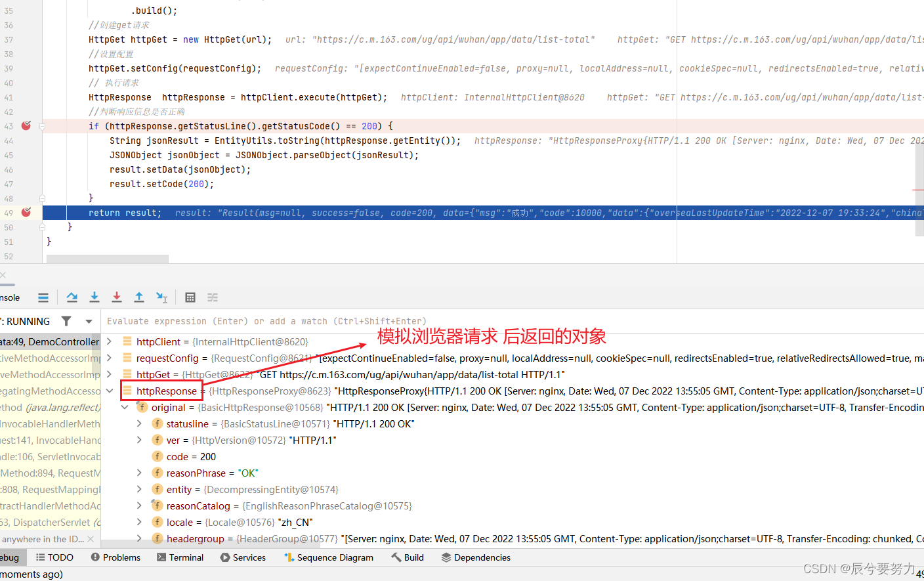Viewport: 924px width, 581px height.
Task: Click fold marker at line 48
Action: [x=42, y=198]
